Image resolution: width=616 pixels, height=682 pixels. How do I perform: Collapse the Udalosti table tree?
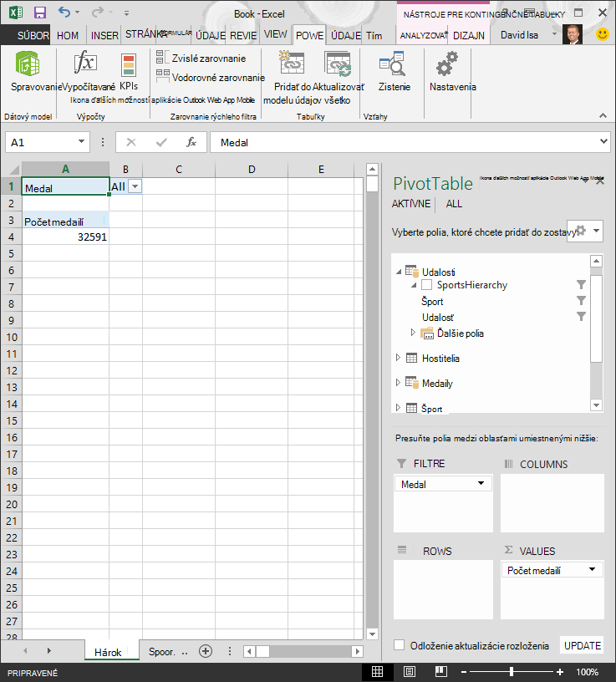399,272
